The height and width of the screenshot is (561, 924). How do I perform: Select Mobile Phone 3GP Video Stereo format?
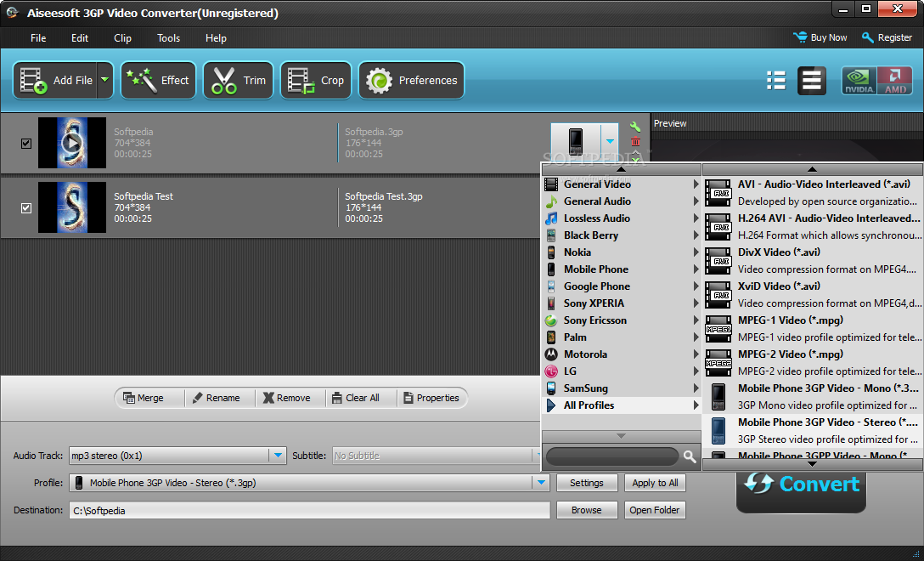click(x=813, y=431)
